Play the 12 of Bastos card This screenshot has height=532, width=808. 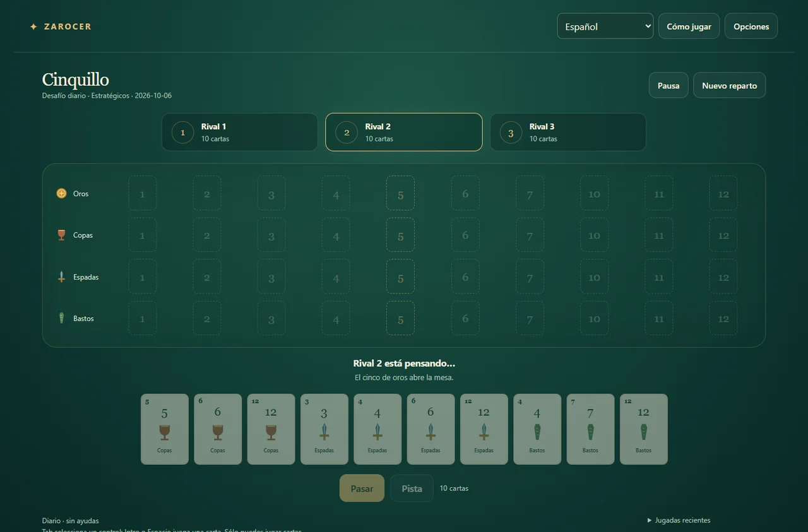pyautogui.click(x=644, y=429)
